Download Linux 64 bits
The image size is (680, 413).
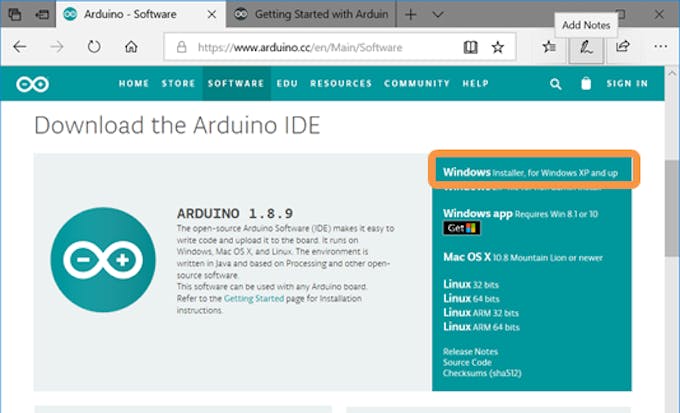pos(471,298)
